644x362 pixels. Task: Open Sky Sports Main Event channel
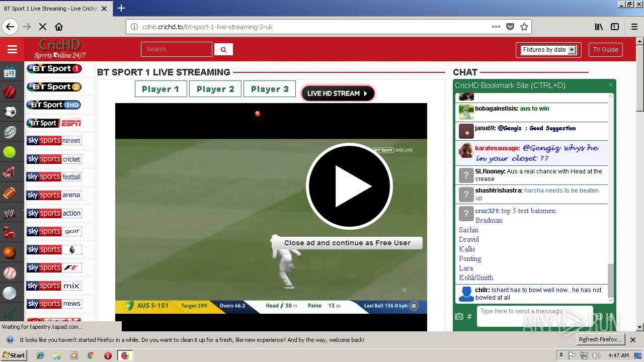[54, 141]
